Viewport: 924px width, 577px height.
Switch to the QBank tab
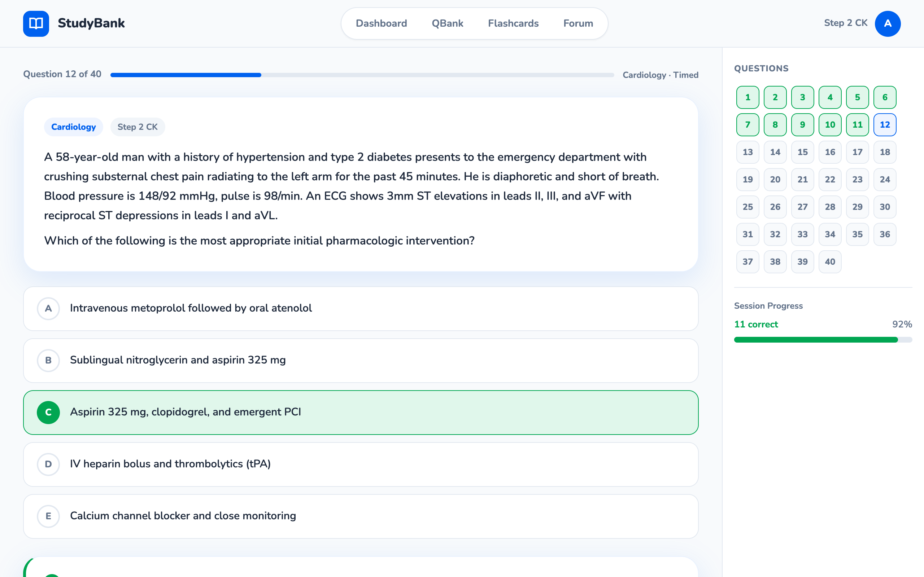pos(447,23)
